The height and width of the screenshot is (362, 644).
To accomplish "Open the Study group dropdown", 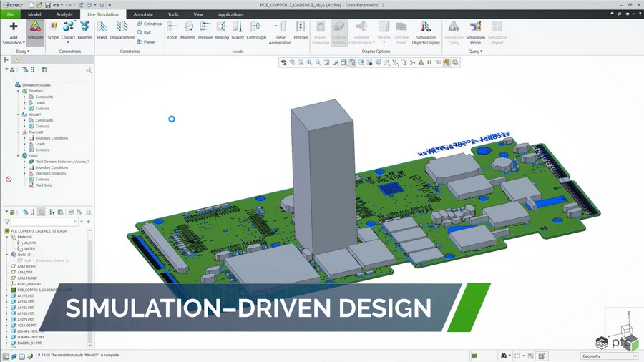I will [x=23, y=52].
